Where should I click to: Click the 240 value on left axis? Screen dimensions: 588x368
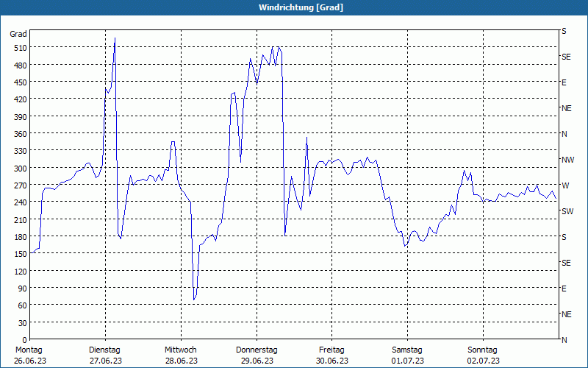pyautogui.click(x=21, y=202)
